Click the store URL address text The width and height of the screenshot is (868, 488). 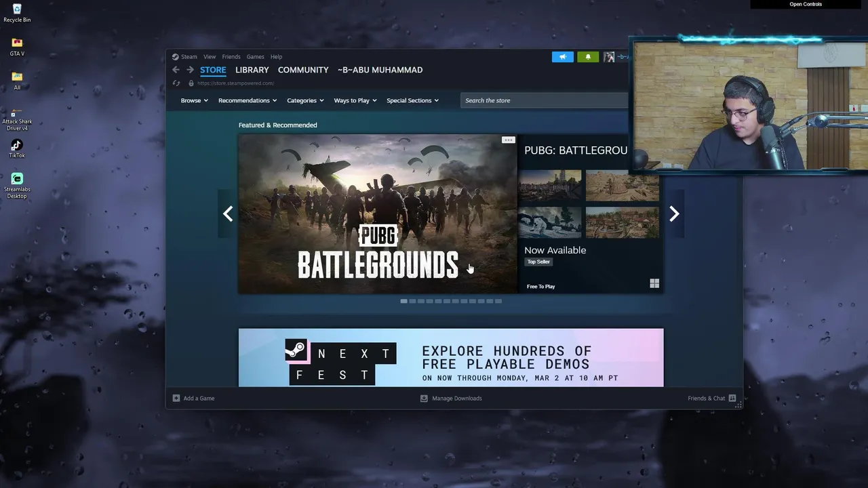(x=235, y=83)
